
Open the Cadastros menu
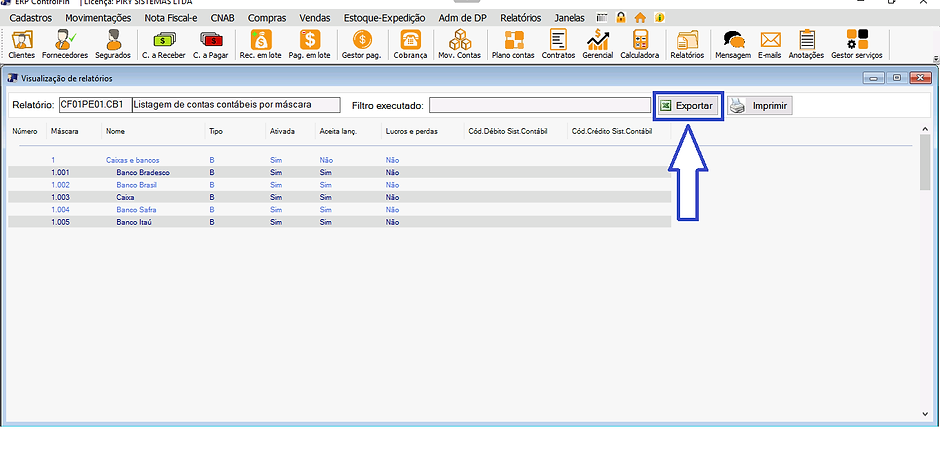point(31,18)
